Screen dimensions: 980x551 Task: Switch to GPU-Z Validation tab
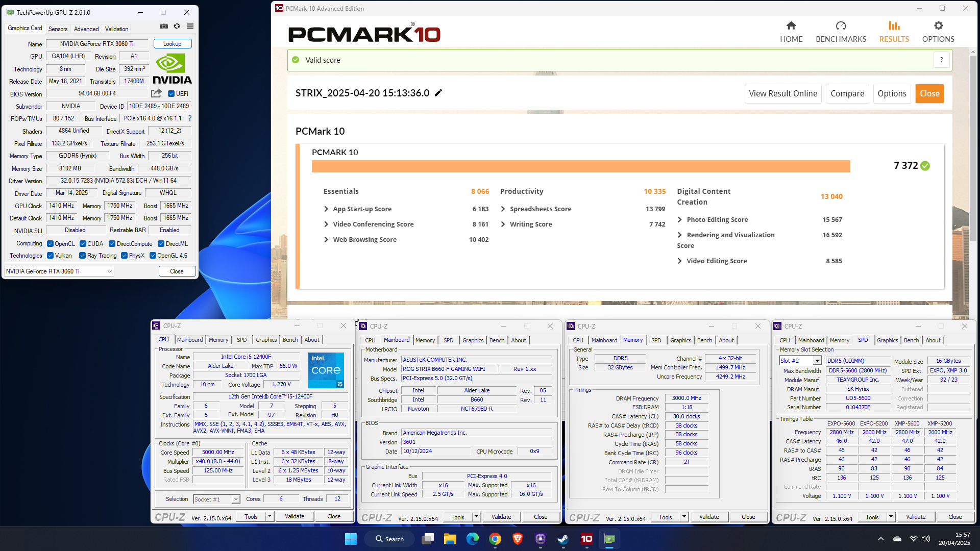116,29
